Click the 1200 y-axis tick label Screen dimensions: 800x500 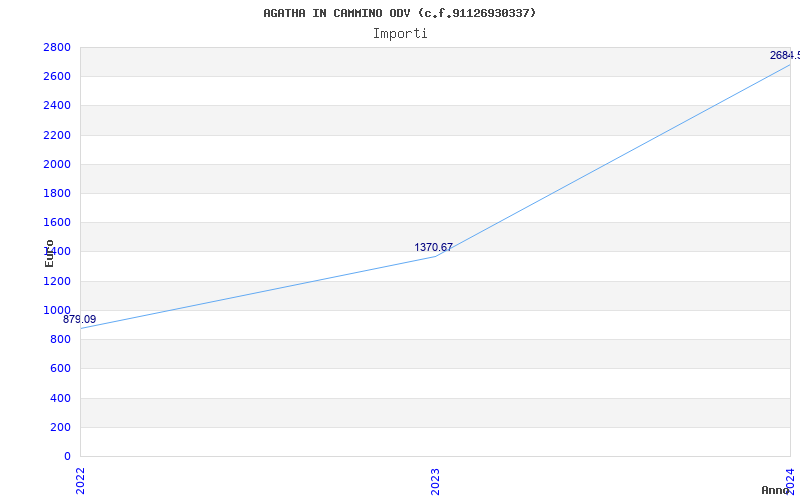coord(57,281)
